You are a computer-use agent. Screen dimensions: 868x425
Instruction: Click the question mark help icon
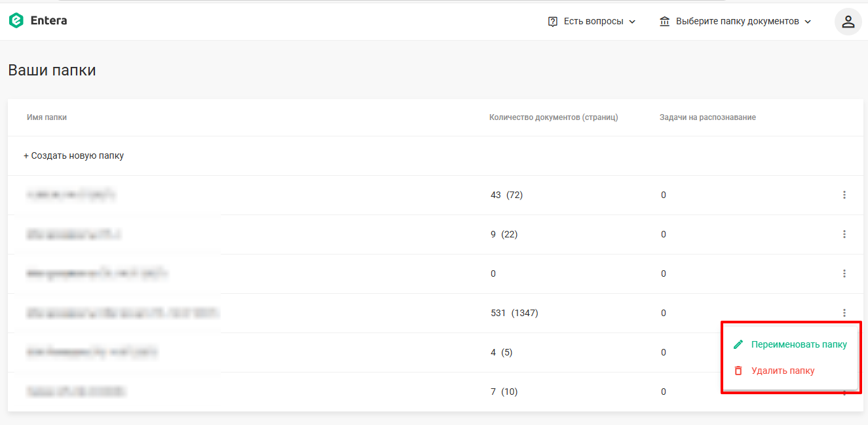553,22
